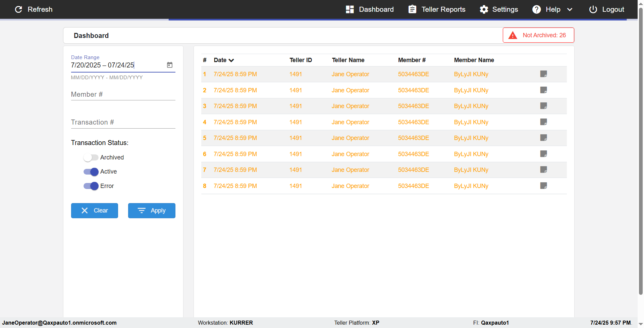Navigate to Dashboard in top navigation
Image resolution: width=644 pixels, height=328 pixels.
tap(370, 9)
